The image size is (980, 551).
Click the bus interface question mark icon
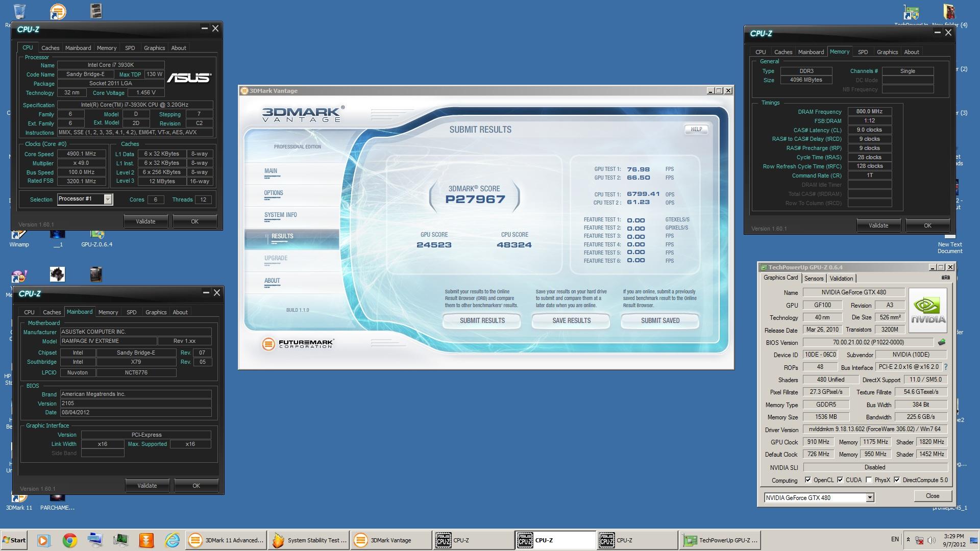(945, 367)
